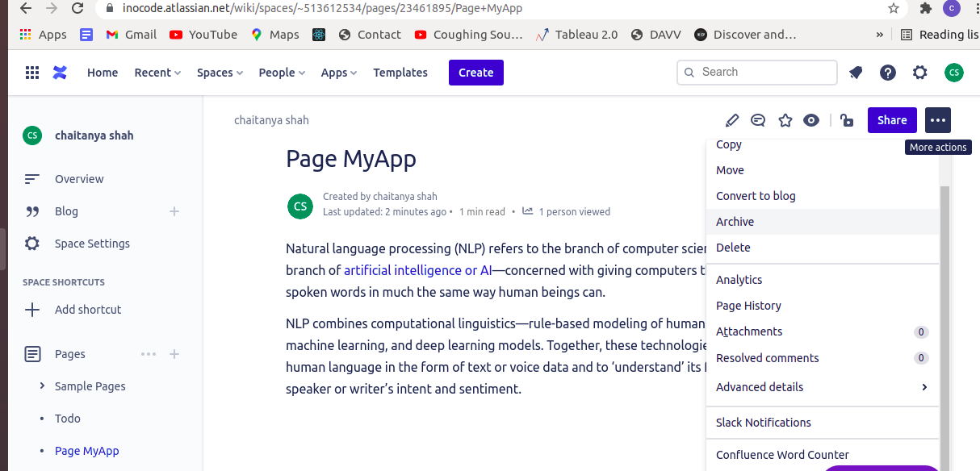This screenshot has height=471, width=980.
Task: Expand the People dropdown
Action: tap(282, 73)
